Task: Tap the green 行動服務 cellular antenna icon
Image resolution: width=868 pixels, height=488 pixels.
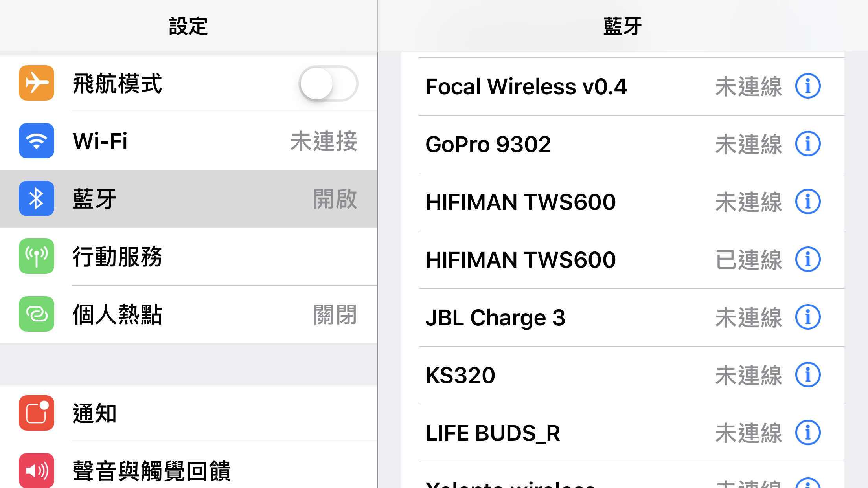Action: tap(37, 256)
